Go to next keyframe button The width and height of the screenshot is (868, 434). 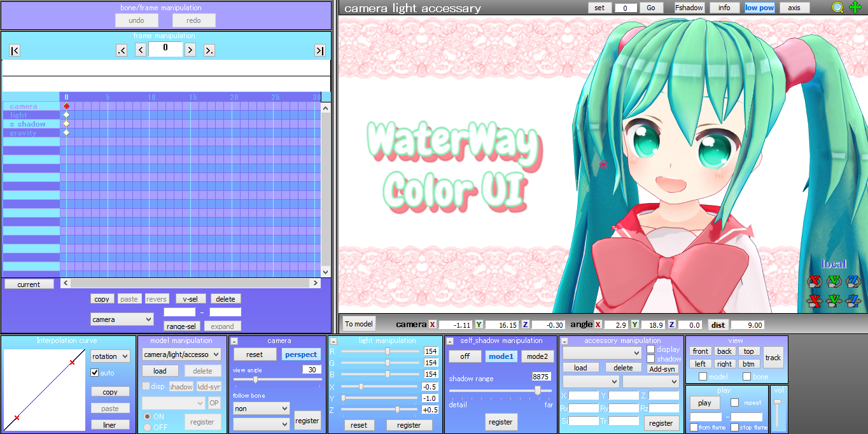click(209, 50)
